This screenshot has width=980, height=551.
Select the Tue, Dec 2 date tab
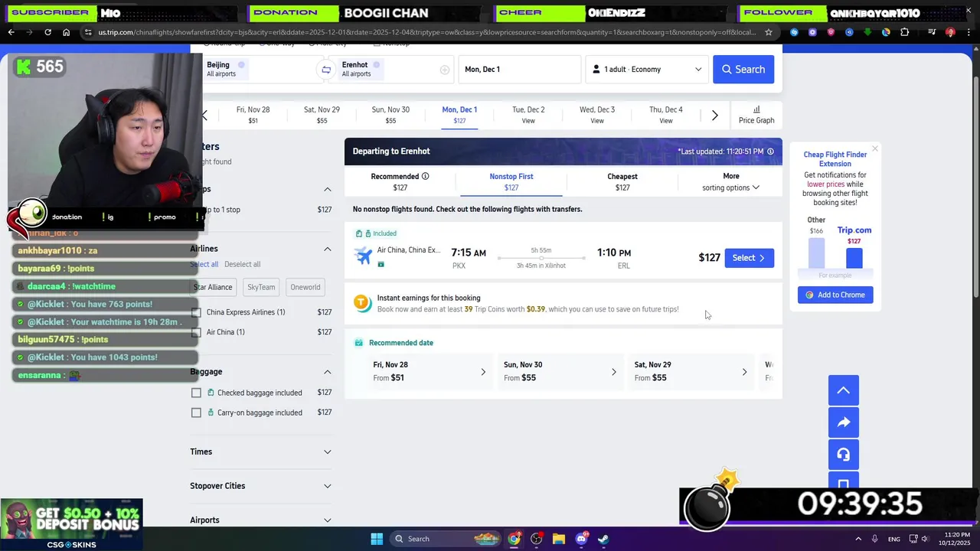tap(528, 115)
